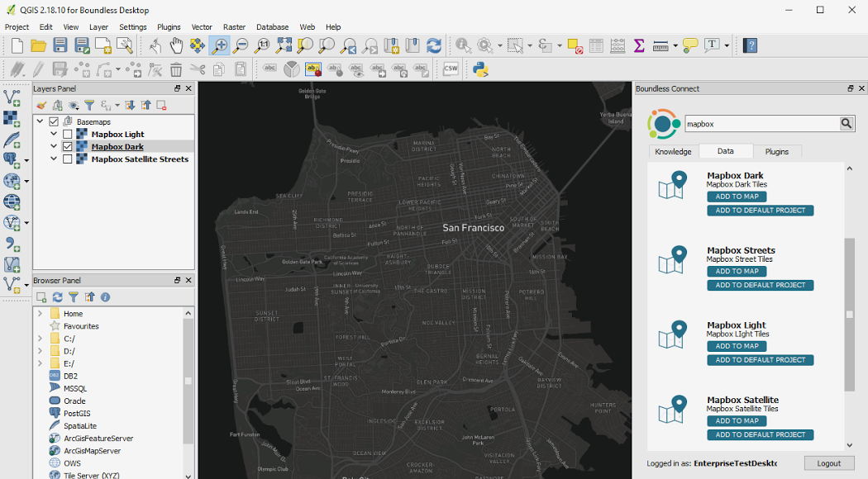Screen dimensions: 868x479
Task: Enable the Mapbox Light layer checkbox
Action: (x=68, y=135)
